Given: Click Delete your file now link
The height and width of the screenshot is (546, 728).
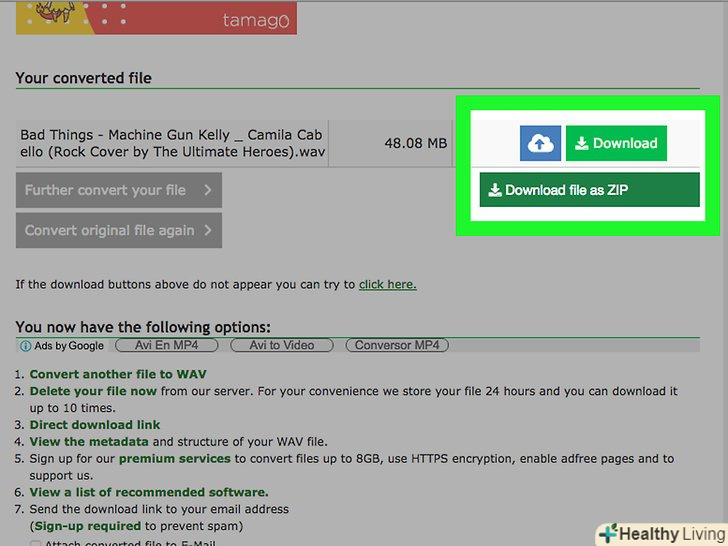Looking at the screenshot, I should [x=93, y=391].
